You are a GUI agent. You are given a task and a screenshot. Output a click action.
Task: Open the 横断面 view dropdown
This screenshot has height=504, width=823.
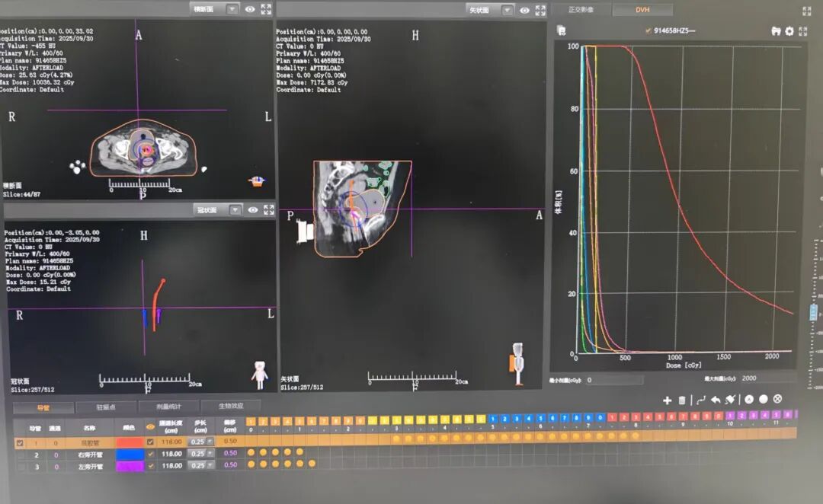[232, 9]
